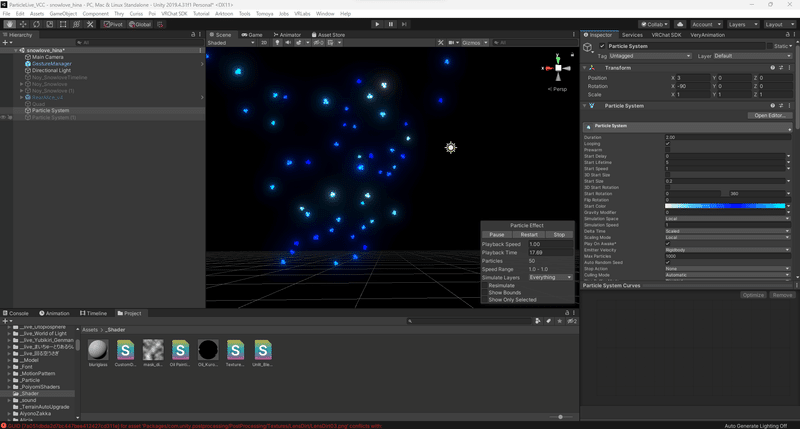This screenshot has width=800, height=429.
Task: Adjust the Project icon size slider
Action: (x=560, y=417)
